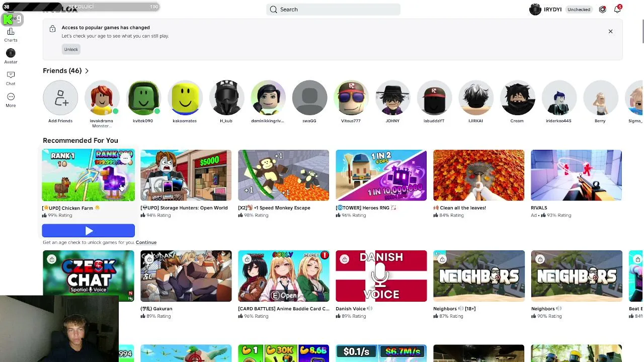Open friend IJIRKAI's avatar

(475, 98)
